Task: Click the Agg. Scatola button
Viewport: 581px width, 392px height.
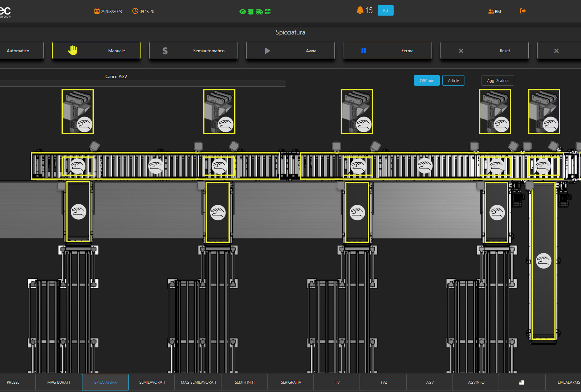Action: 498,81
